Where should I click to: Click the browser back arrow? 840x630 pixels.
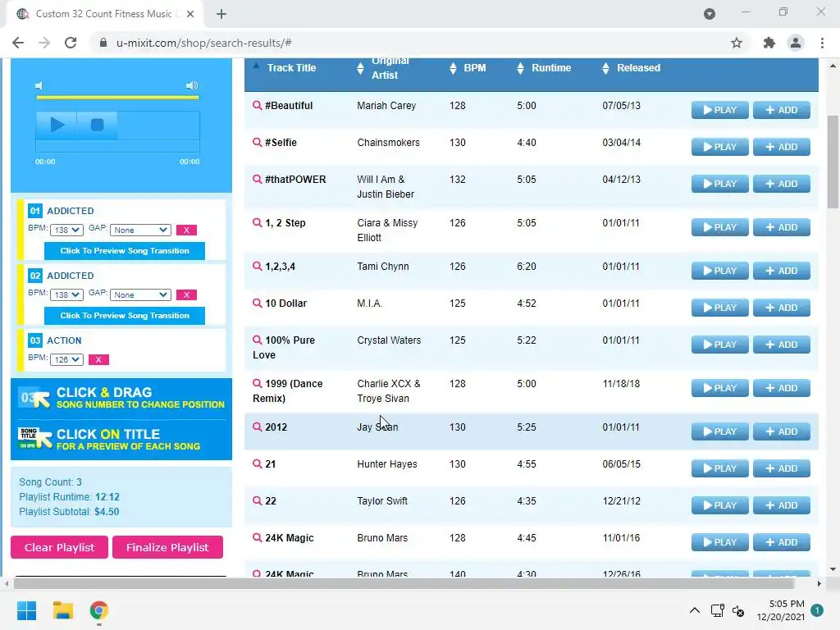(18, 43)
